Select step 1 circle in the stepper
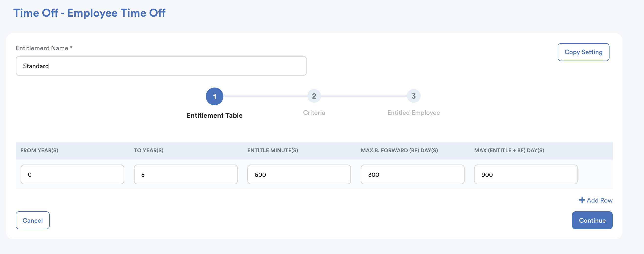 [x=214, y=96]
